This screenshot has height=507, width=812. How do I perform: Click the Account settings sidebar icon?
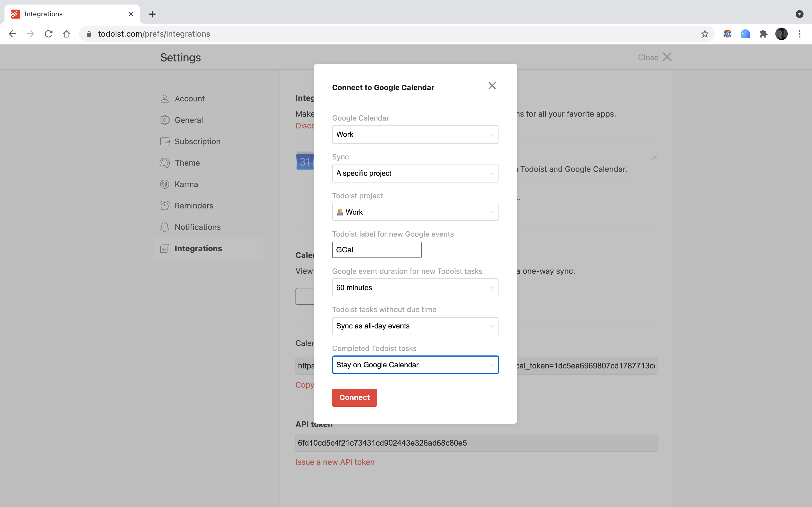pos(164,98)
